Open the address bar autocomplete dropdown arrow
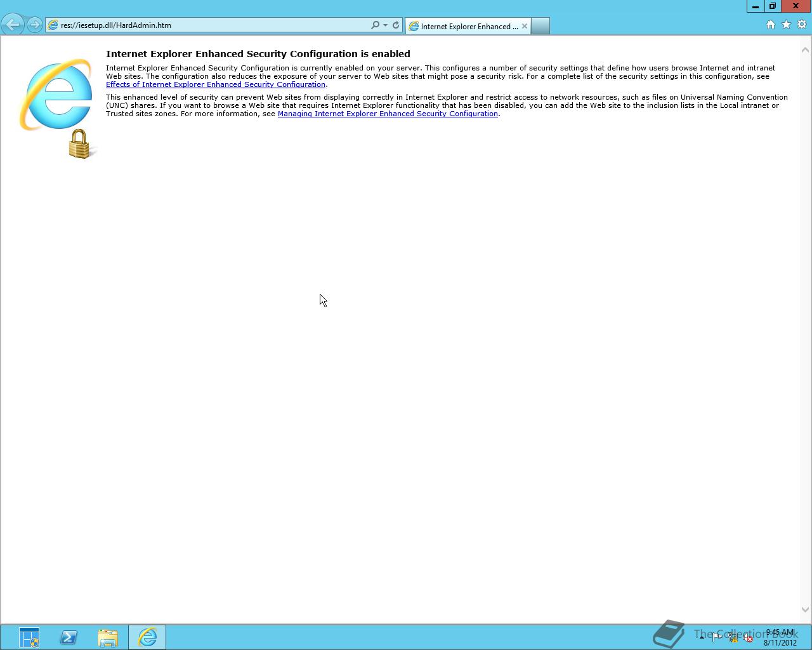Viewport: 812px width, 650px height. coord(385,25)
